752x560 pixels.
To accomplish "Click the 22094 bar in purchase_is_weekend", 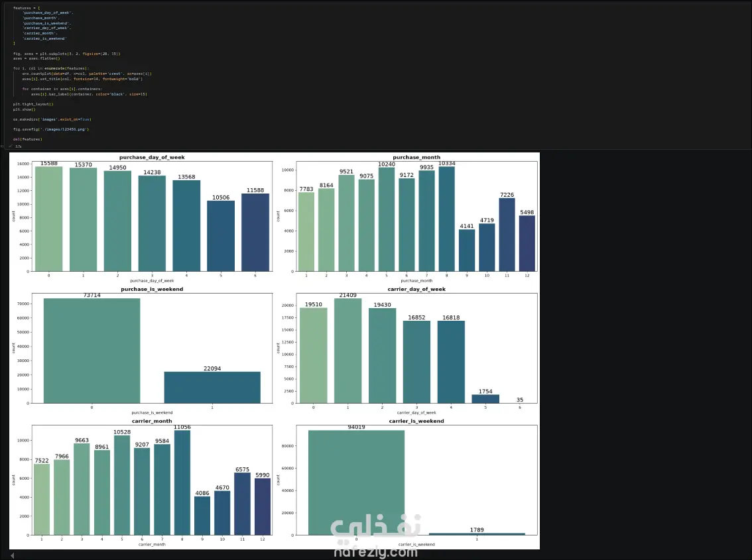I will tap(212, 388).
